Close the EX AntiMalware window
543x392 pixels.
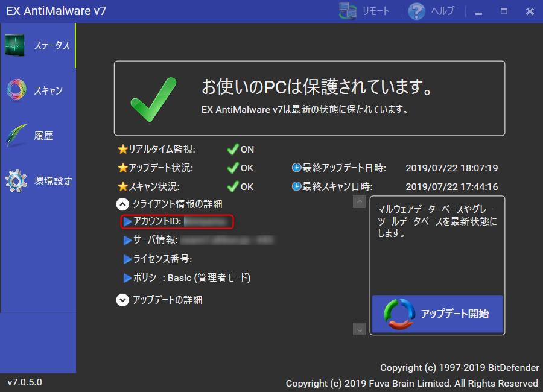[x=530, y=11]
